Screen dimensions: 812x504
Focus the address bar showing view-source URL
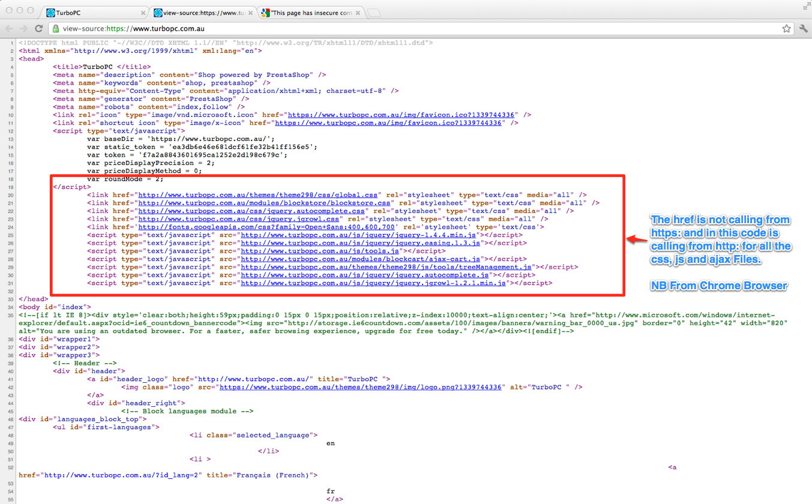click(420, 28)
